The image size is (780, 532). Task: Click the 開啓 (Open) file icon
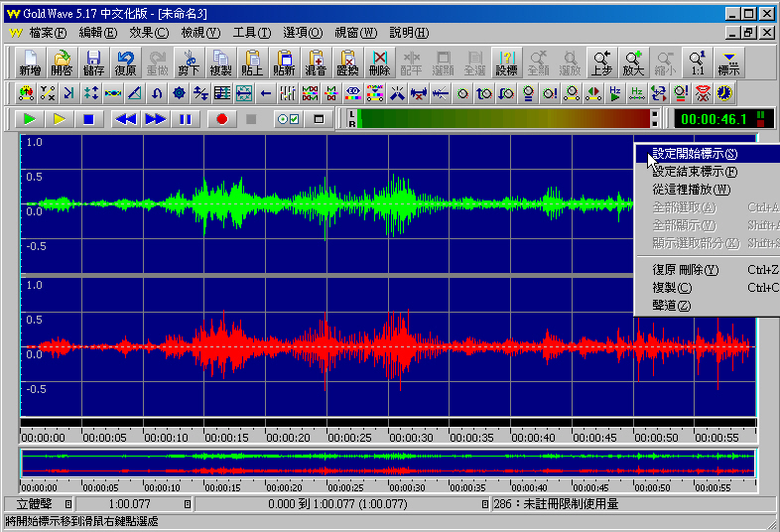[62, 63]
